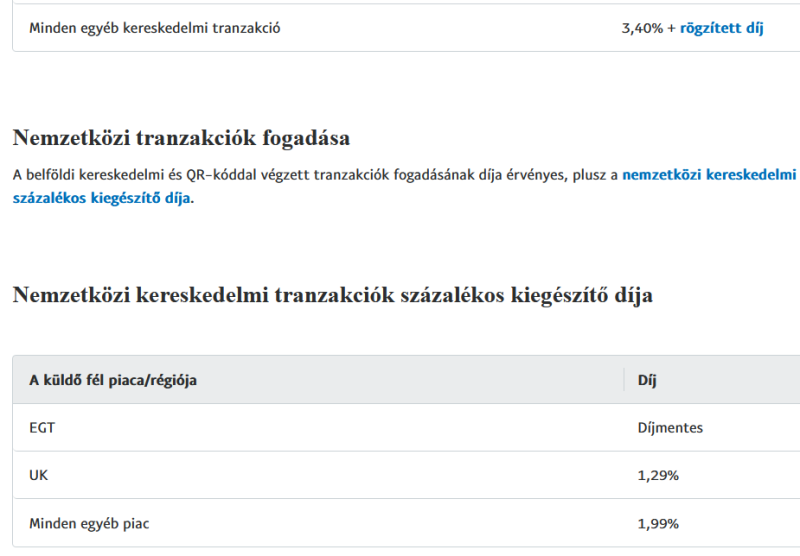Click the "1,29%" fee value
The height and width of the screenshot is (556, 800).
(658, 476)
